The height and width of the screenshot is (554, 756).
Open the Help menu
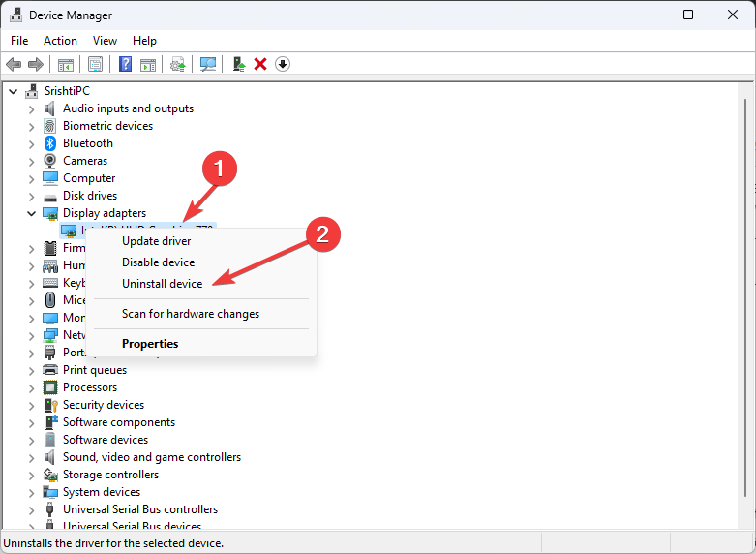point(144,41)
